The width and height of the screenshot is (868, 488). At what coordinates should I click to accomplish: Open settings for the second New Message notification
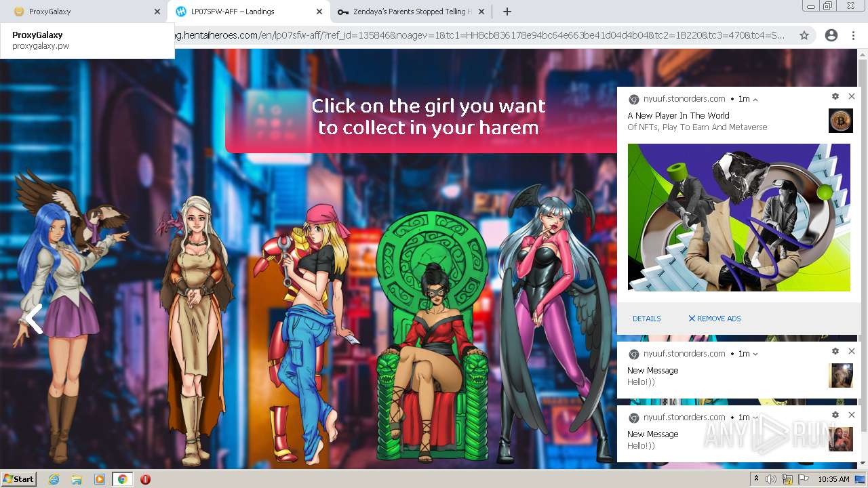coord(835,415)
